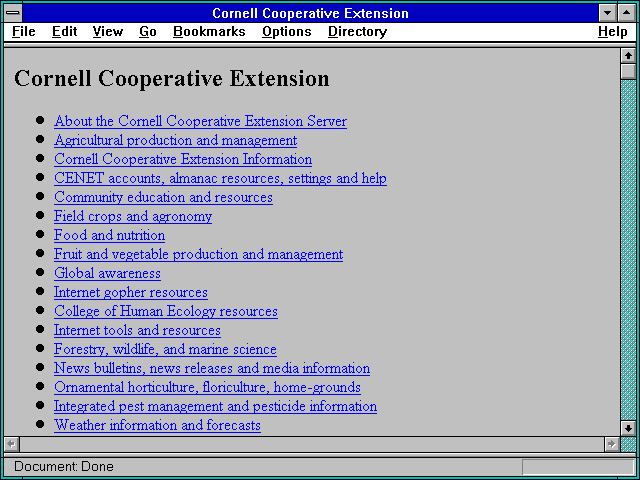
Task: Click the horizontal scrollbar right arrow
Action: click(x=611, y=444)
